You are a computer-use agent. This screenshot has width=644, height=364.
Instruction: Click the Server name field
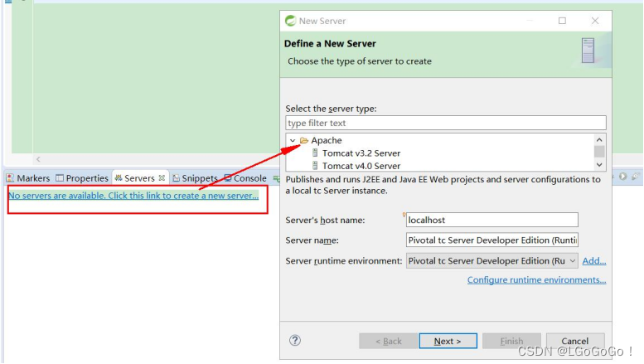tap(492, 240)
